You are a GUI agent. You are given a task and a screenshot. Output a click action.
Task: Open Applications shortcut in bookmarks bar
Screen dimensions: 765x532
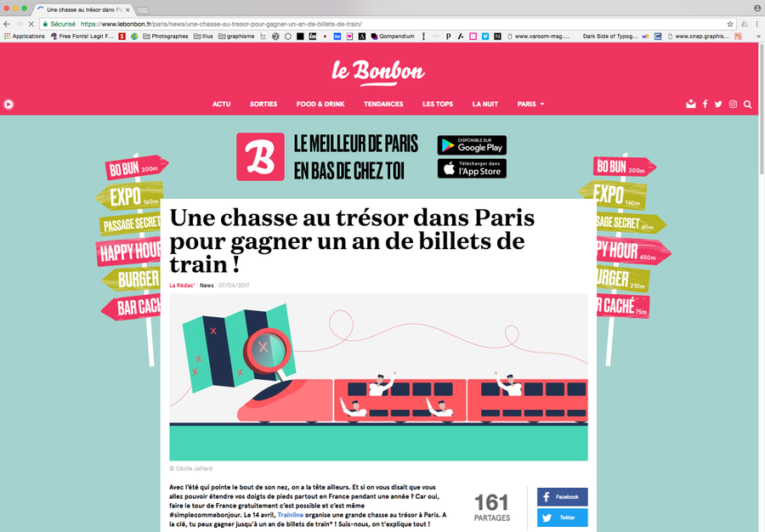pos(25,36)
